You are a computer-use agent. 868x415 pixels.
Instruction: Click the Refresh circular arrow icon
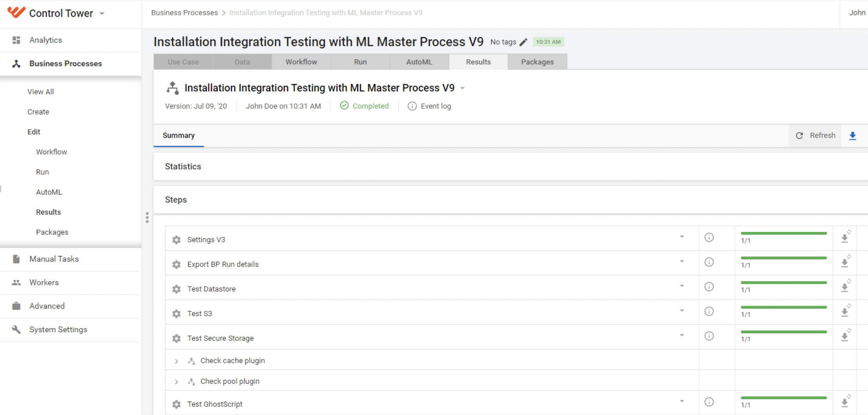click(x=800, y=135)
